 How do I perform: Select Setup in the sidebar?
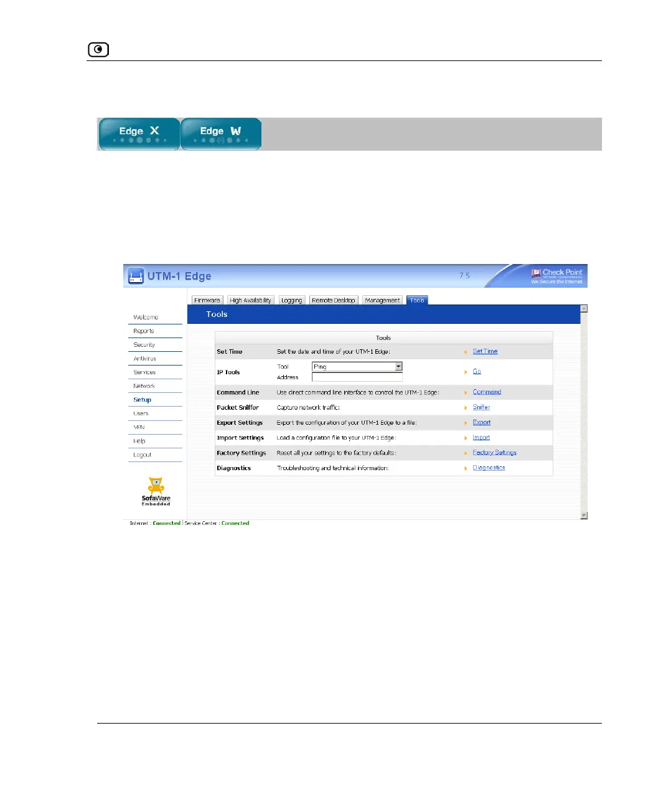[x=143, y=400]
